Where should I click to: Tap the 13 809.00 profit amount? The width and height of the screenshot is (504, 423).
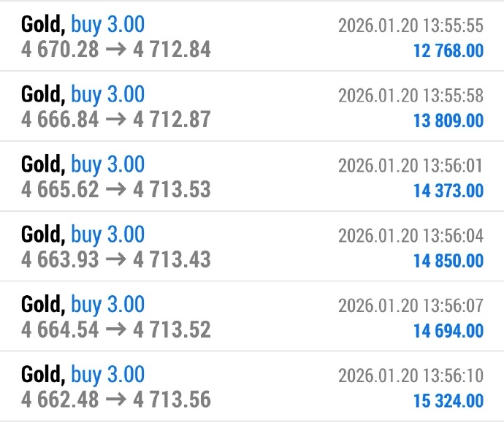point(448,121)
